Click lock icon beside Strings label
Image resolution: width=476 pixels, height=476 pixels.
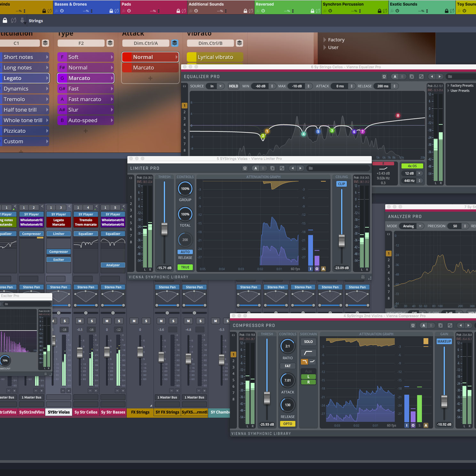[5, 21]
